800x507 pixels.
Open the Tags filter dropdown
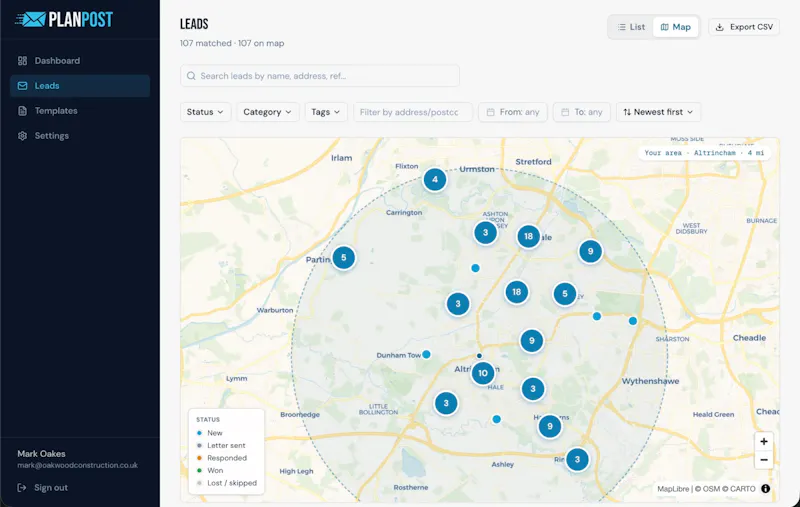click(x=326, y=112)
